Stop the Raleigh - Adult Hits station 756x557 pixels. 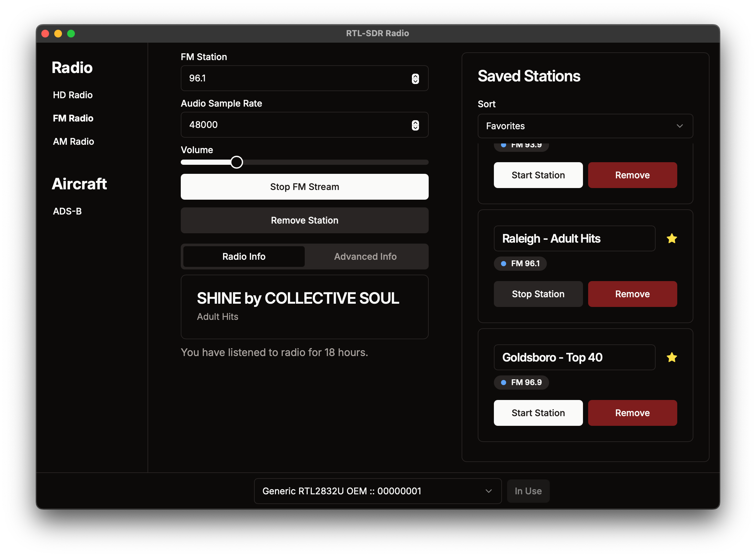coord(538,294)
